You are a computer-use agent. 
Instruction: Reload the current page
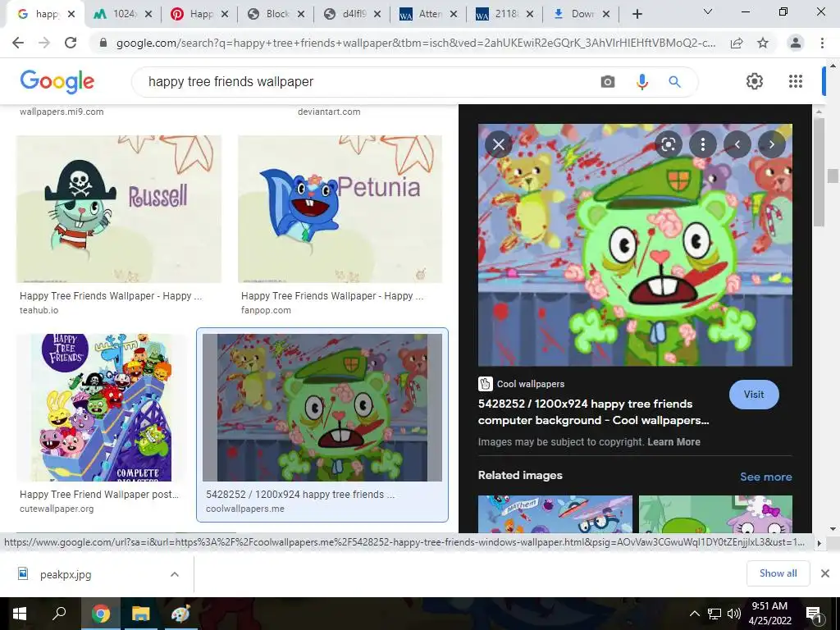[x=71, y=43]
